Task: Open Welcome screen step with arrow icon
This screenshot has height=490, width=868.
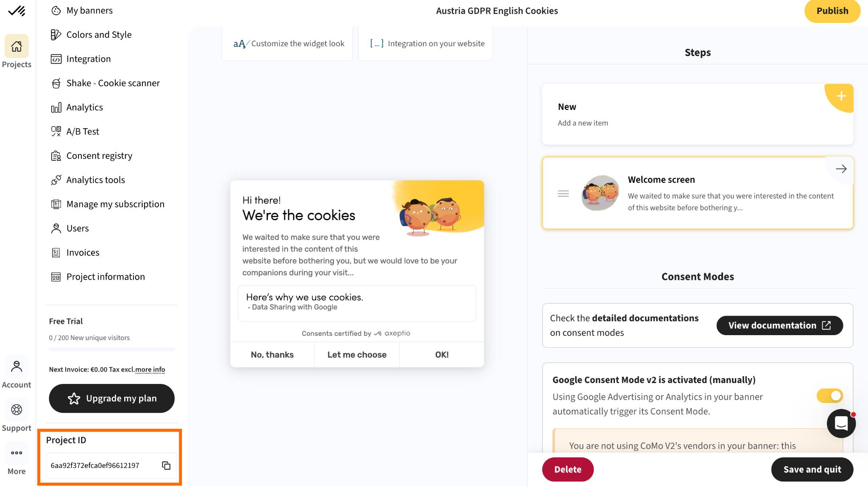Action: pyautogui.click(x=841, y=169)
